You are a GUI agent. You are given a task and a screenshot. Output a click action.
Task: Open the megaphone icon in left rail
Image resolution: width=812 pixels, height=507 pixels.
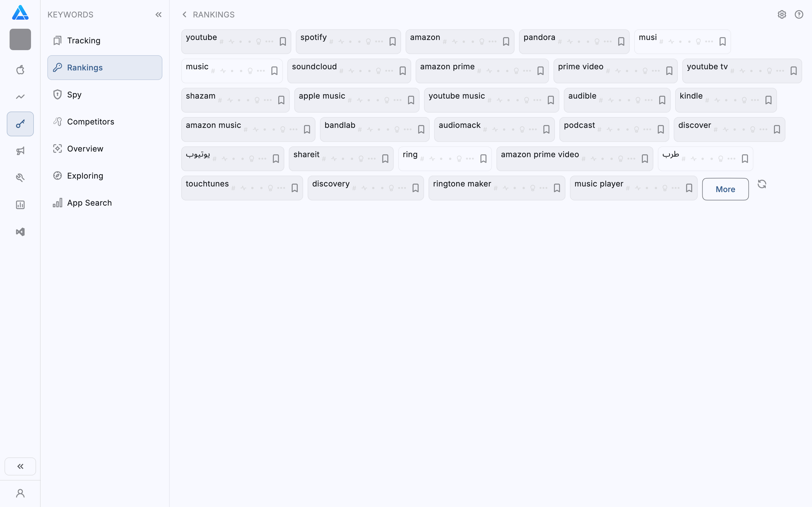(x=20, y=151)
